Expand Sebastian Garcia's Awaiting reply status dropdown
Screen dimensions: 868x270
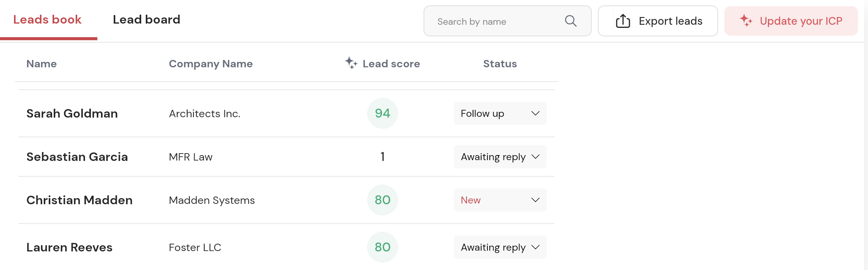(x=500, y=157)
